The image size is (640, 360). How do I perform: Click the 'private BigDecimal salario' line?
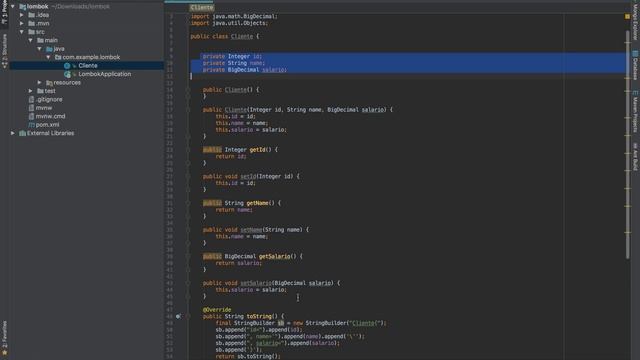pos(245,70)
